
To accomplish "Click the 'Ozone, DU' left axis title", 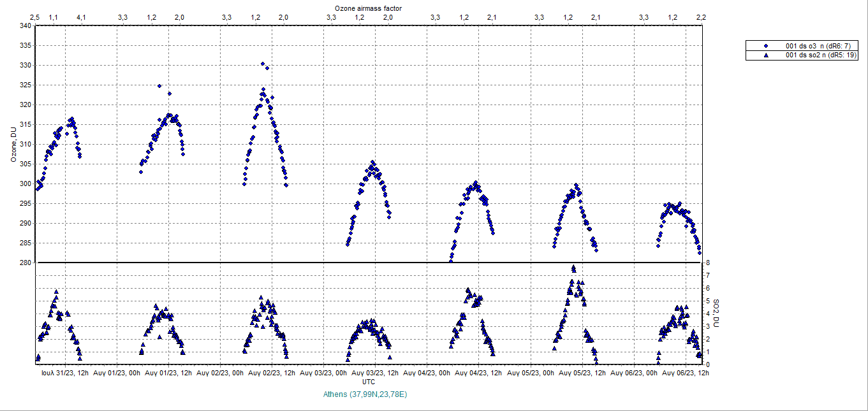I will [x=13, y=145].
